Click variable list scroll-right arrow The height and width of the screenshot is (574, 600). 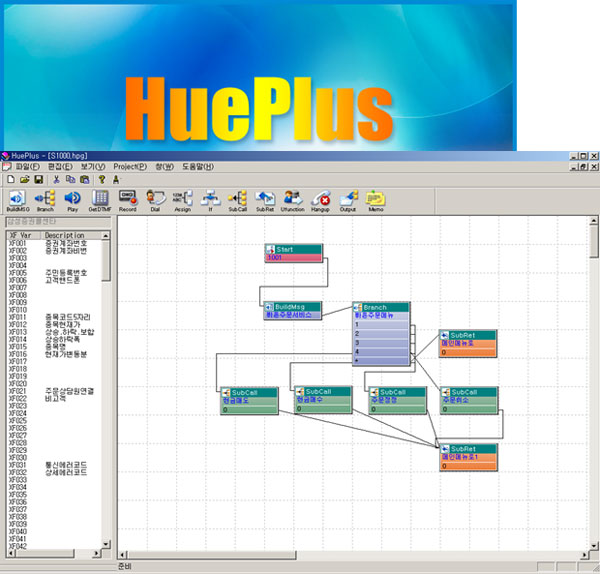[97, 553]
